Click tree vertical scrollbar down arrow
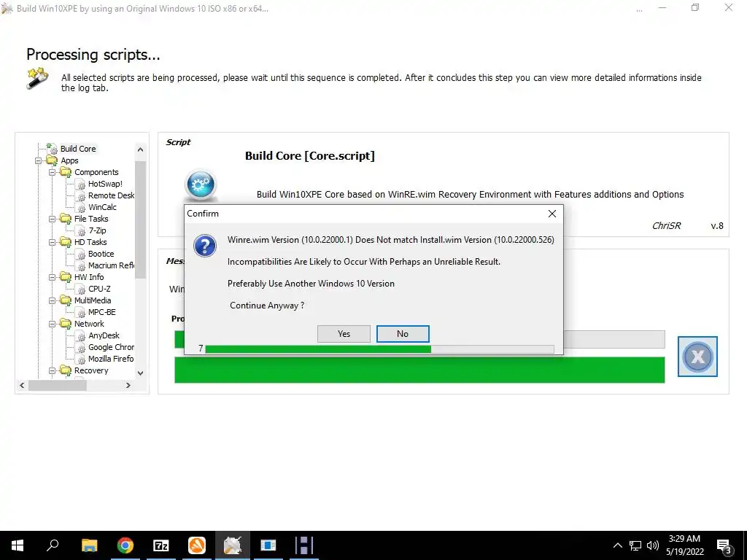747x560 pixels. [x=140, y=373]
